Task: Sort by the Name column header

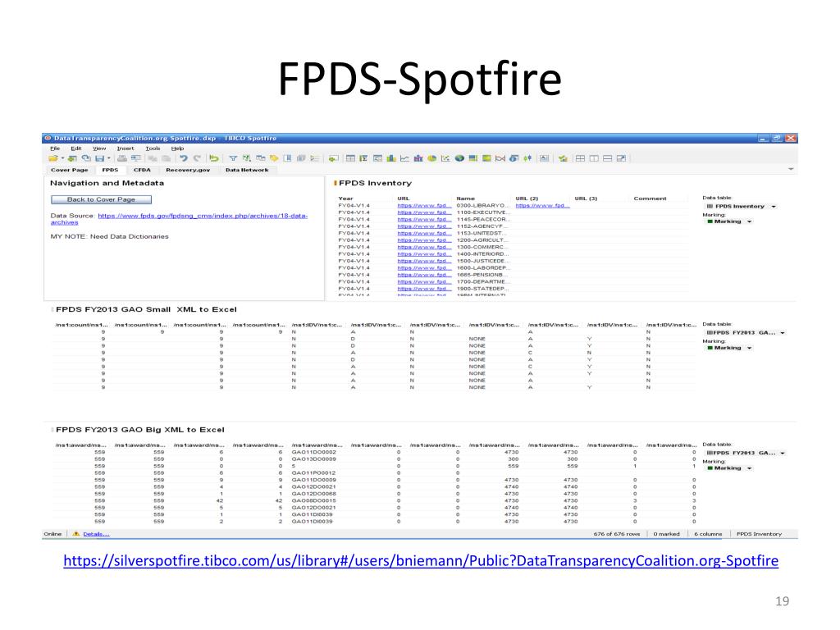Action: [x=465, y=199]
